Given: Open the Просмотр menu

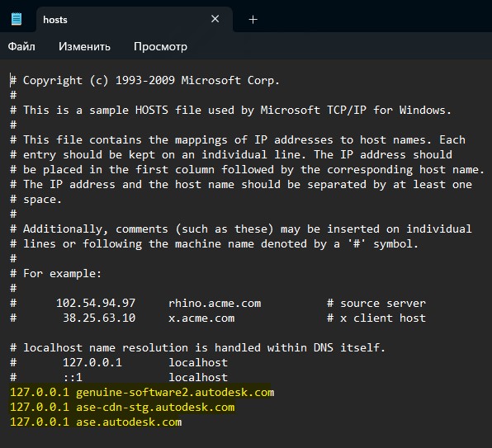Looking at the screenshot, I should (x=160, y=46).
